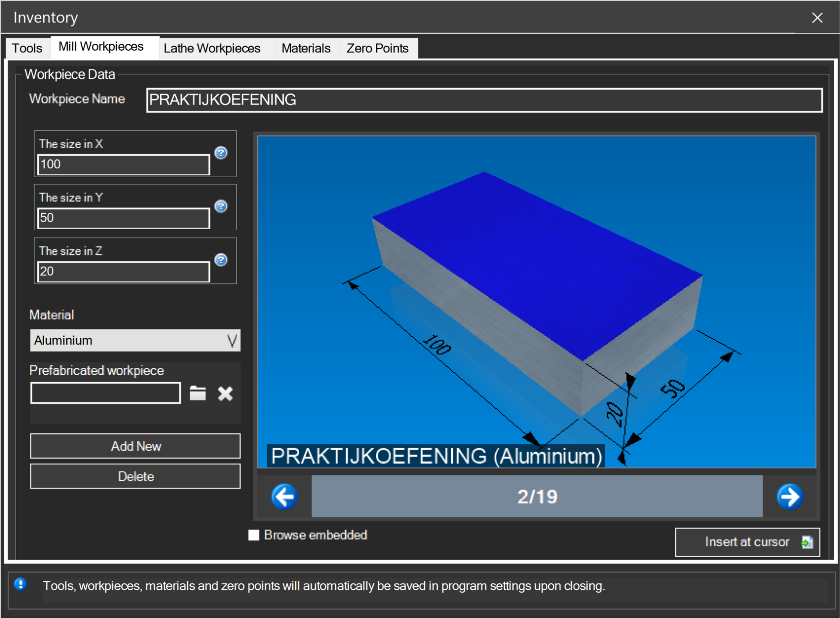This screenshot has width=840, height=618.
Task: Click the 2/19 workpiece counter bar
Action: click(x=537, y=496)
